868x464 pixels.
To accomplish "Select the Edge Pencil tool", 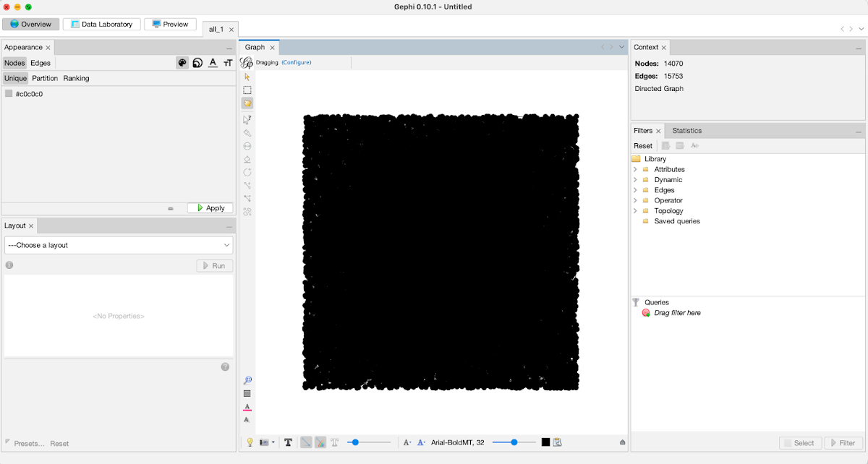I will click(247, 185).
